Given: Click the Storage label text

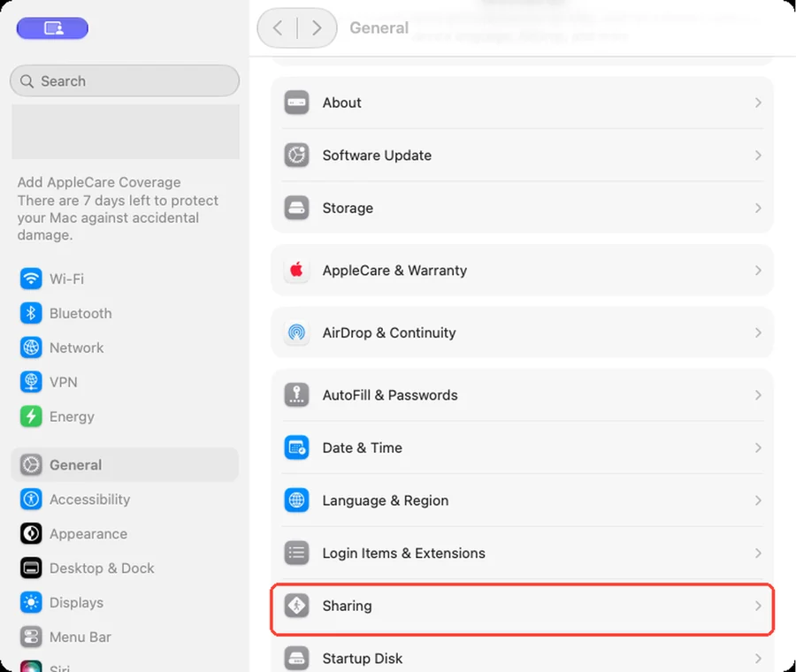Looking at the screenshot, I should click(x=348, y=208).
